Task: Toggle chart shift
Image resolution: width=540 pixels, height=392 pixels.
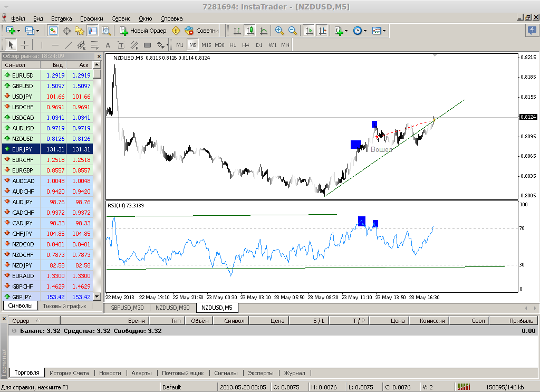Action: [322, 31]
